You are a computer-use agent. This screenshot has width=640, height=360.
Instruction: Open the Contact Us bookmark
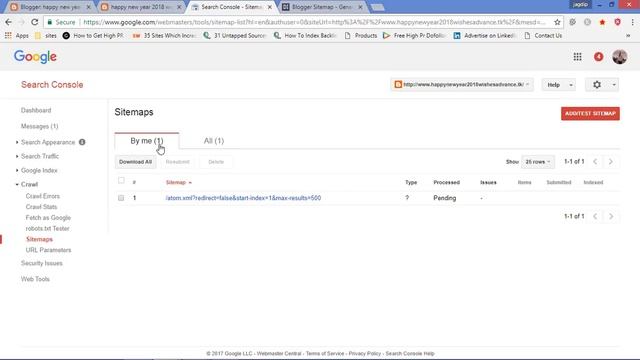tap(543, 36)
